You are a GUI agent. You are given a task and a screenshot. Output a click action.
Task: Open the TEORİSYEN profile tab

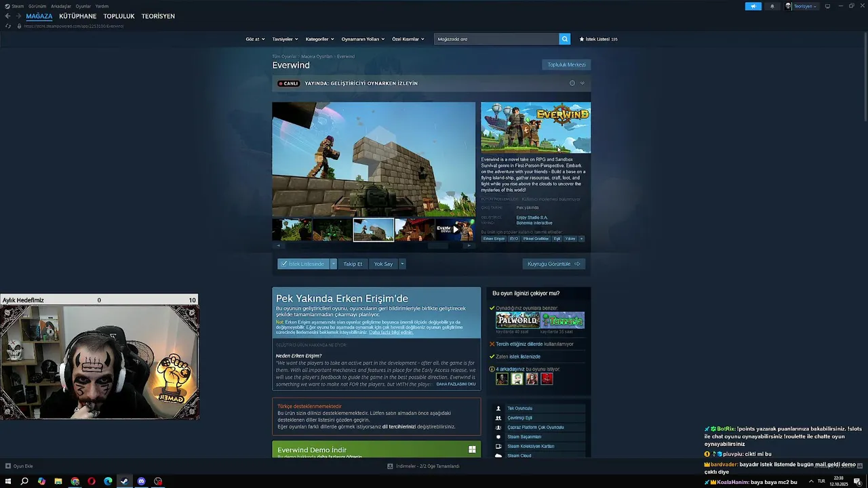point(158,16)
